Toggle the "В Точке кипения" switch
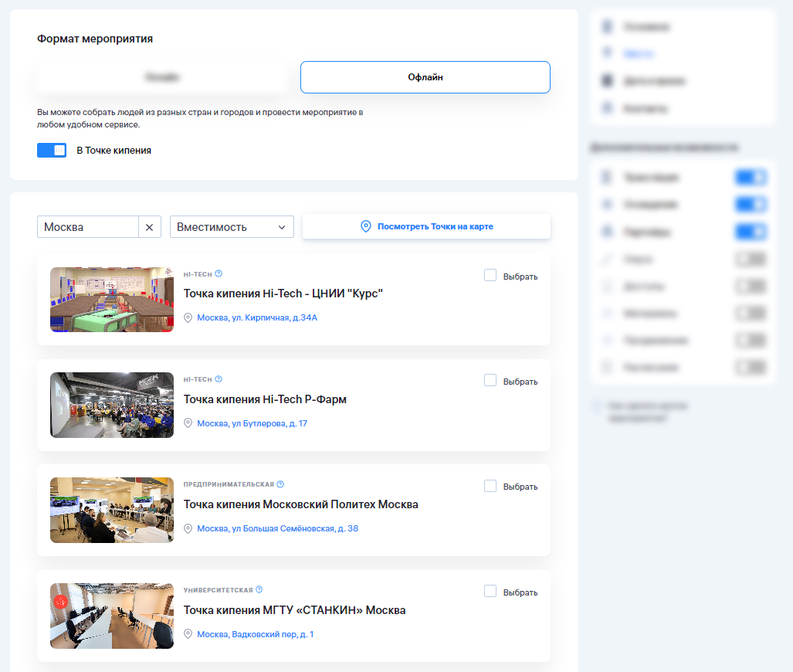793x672 pixels. pyautogui.click(x=52, y=151)
